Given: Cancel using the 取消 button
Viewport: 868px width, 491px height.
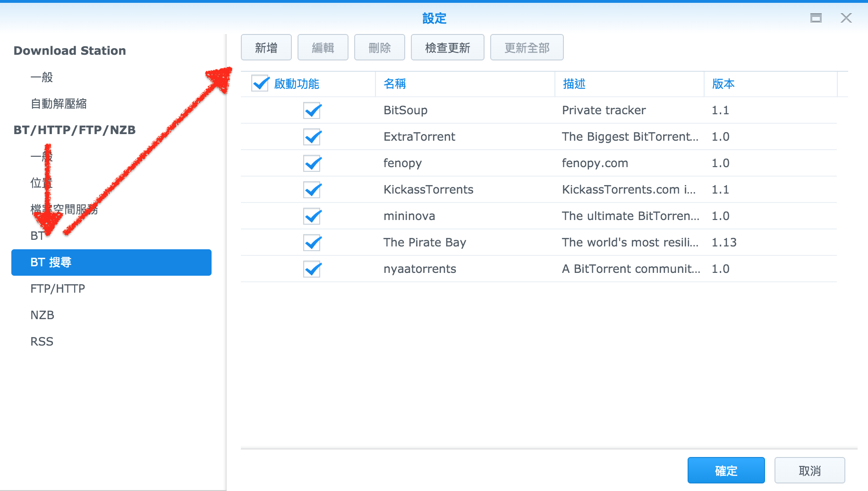Looking at the screenshot, I should [x=809, y=470].
